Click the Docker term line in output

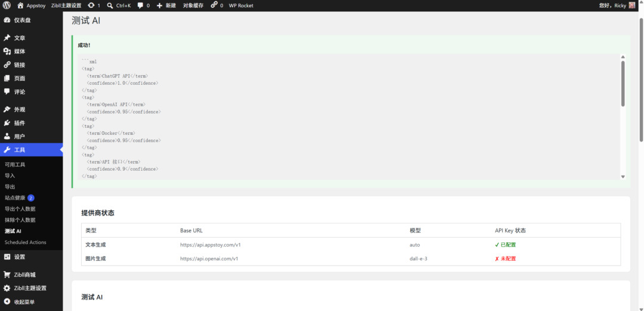click(x=111, y=133)
